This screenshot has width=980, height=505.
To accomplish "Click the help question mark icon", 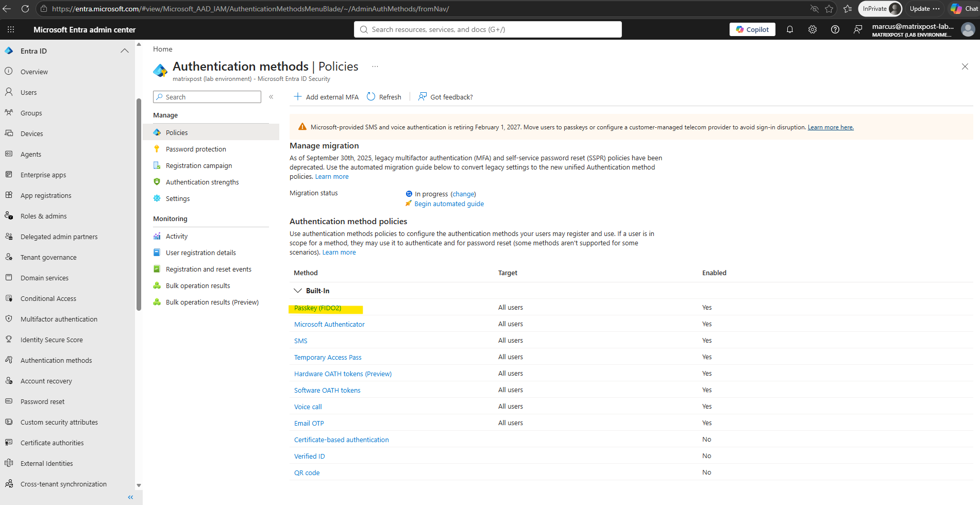I will point(835,29).
